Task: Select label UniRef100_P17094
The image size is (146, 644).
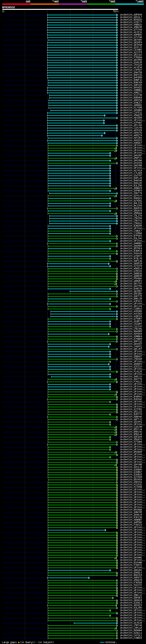Action: click(131, 108)
